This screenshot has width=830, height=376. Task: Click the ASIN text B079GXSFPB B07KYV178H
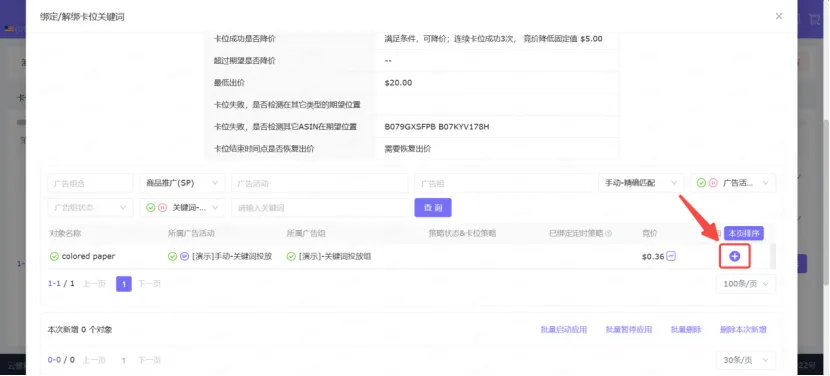(x=437, y=127)
